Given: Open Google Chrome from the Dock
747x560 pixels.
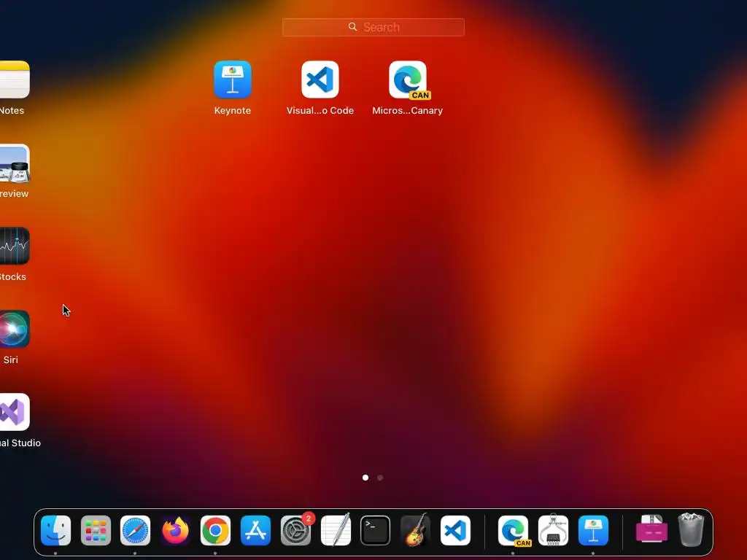Looking at the screenshot, I should coord(215,531).
